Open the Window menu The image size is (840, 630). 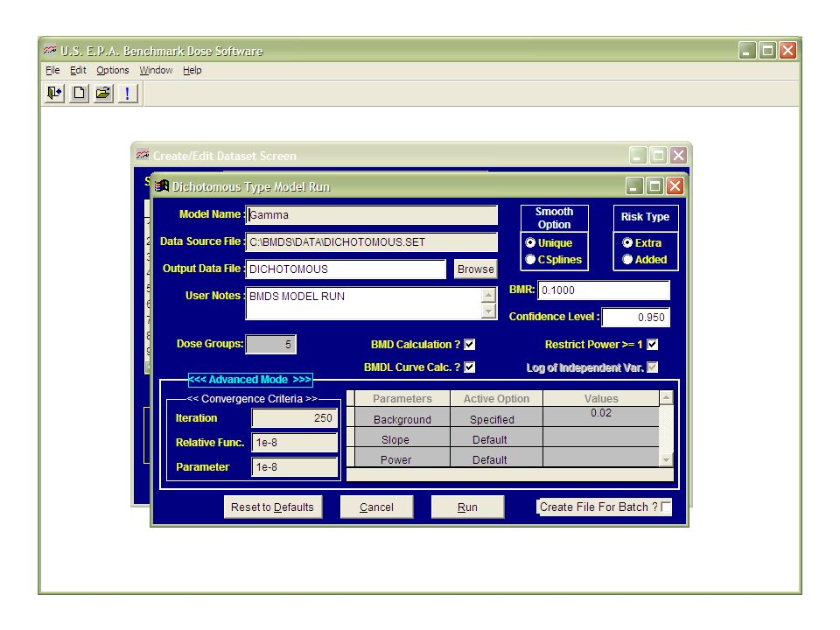click(156, 70)
